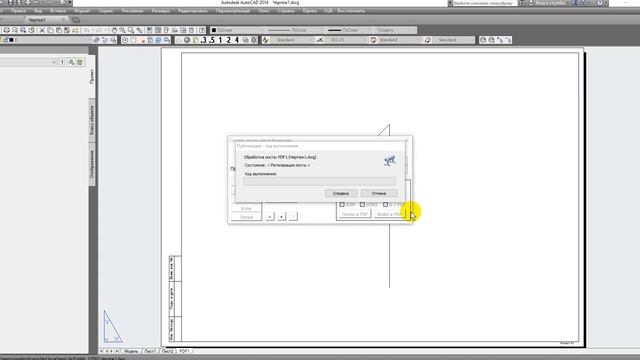Click the Файл в PDF button

(x=389, y=214)
